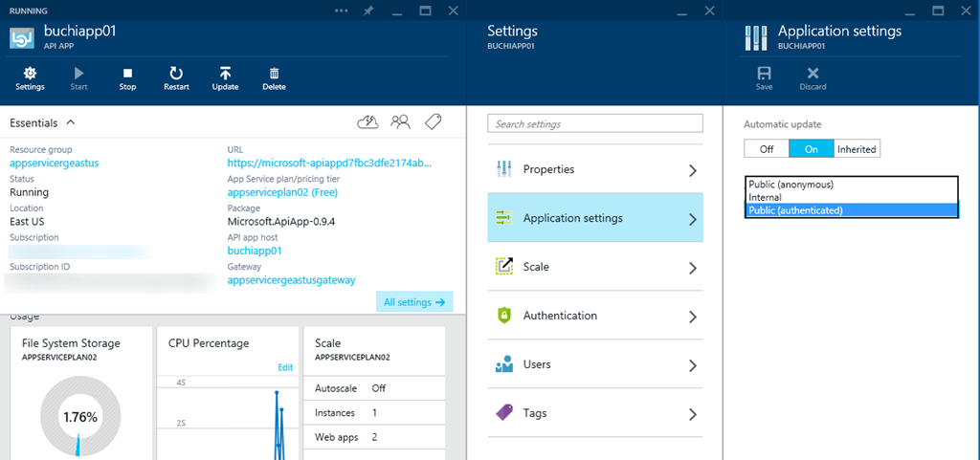Save the application settings
Screen dimensions: 980x460
tap(764, 77)
